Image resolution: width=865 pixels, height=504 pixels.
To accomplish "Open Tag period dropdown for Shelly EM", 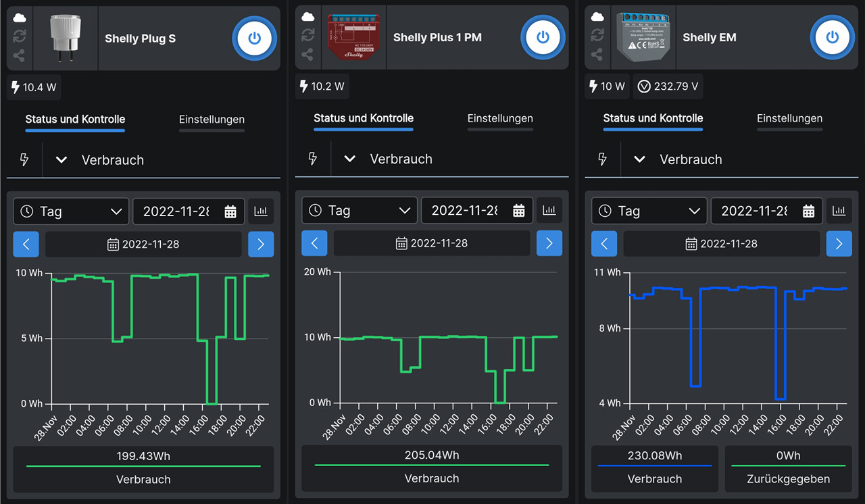I will tap(649, 211).
